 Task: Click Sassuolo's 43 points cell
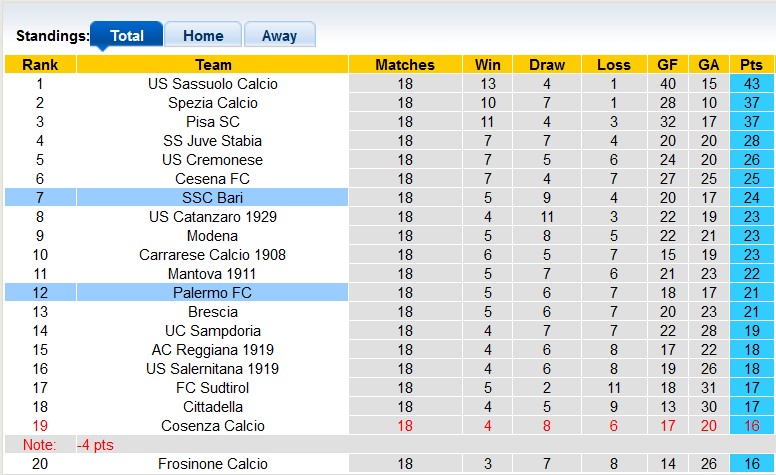click(x=751, y=84)
